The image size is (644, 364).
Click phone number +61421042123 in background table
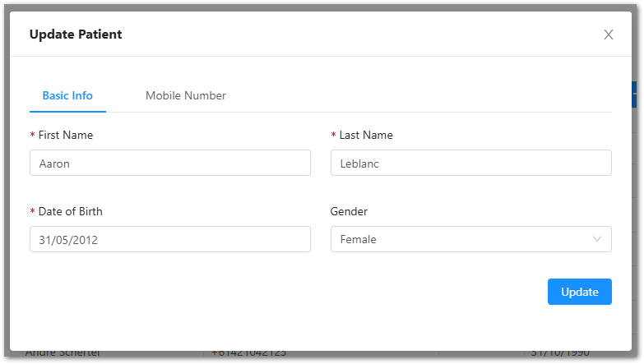[x=249, y=354]
